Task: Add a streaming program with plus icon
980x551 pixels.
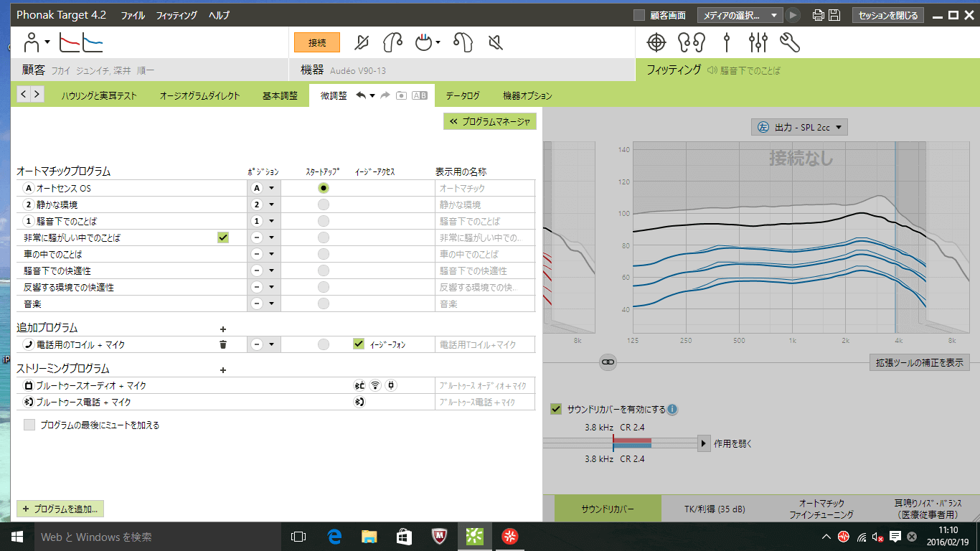Action: pyautogui.click(x=222, y=370)
